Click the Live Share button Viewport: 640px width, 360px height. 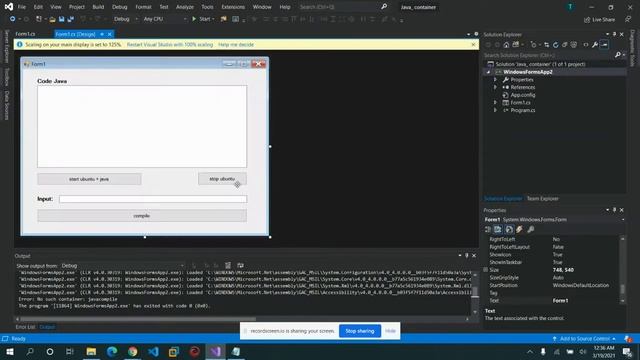[x=600, y=20]
